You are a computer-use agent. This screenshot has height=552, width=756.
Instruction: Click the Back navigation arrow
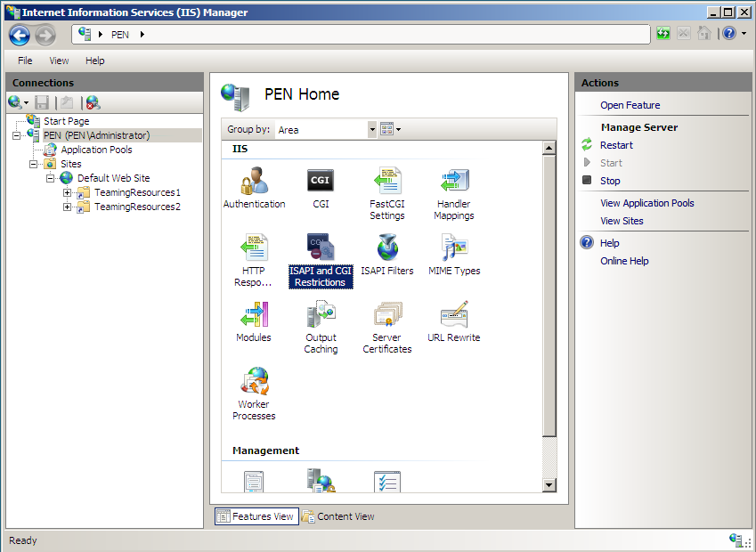20,35
